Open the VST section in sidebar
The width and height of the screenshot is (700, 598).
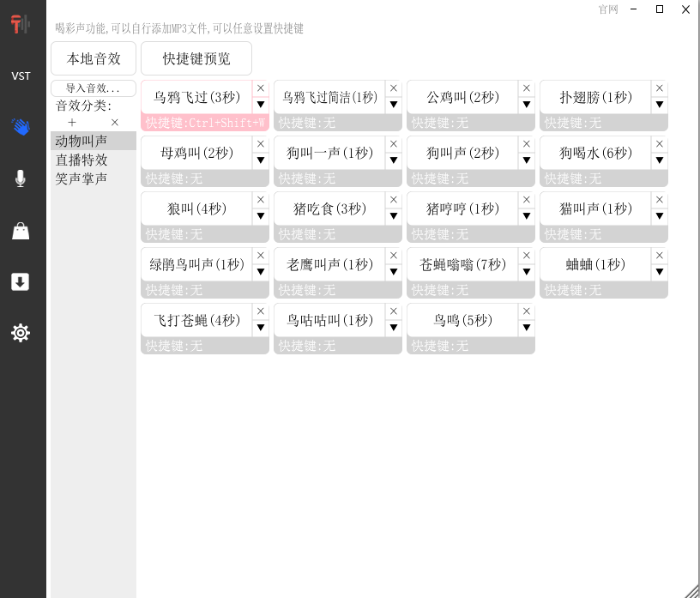(21, 76)
